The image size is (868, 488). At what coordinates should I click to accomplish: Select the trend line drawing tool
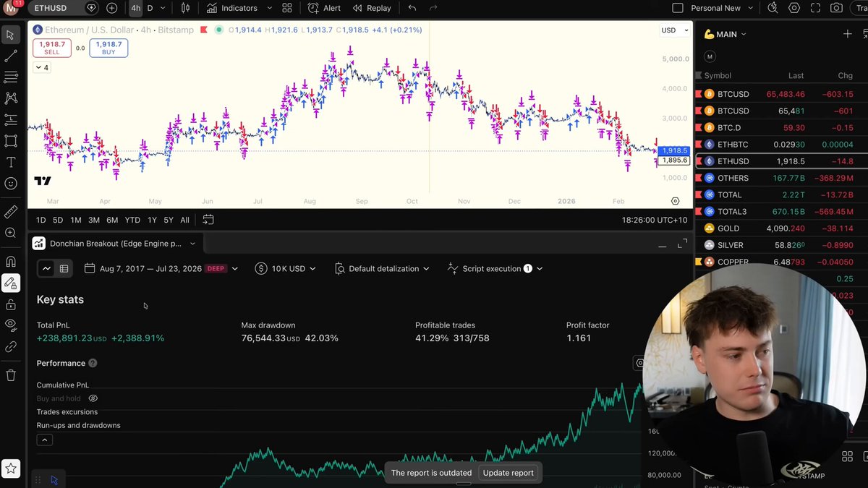tap(10, 56)
